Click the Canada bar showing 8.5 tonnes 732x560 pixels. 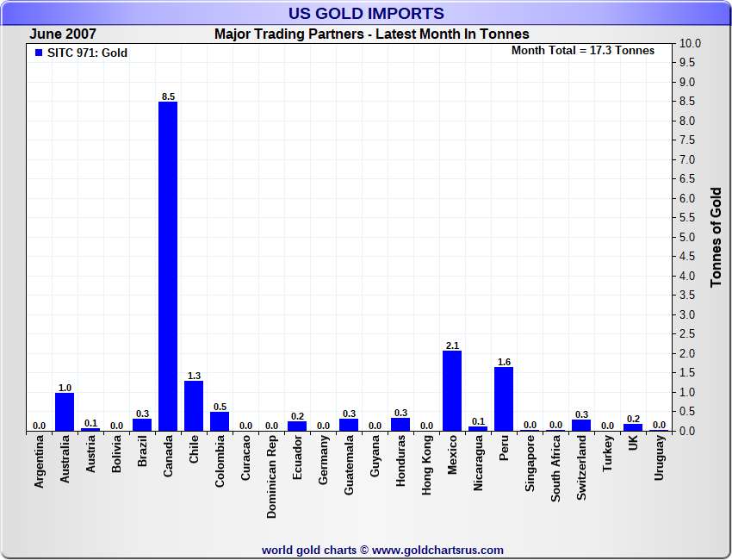point(168,266)
